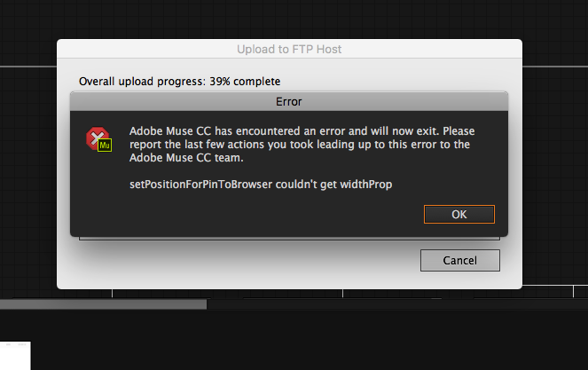Image resolution: width=588 pixels, height=370 pixels.
Task: Click the red stop error icon
Action: tap(97, 138)
